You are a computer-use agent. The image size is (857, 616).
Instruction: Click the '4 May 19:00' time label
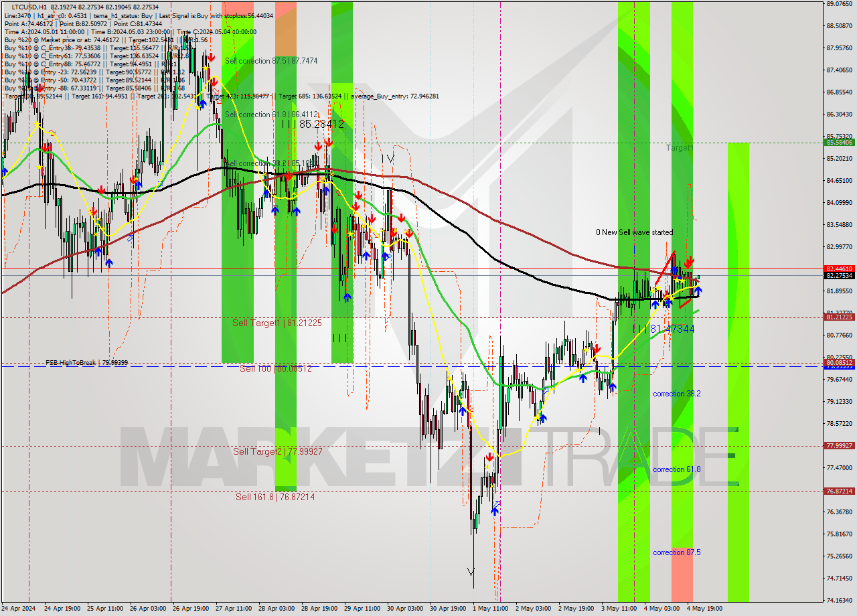tap(704, 609)
